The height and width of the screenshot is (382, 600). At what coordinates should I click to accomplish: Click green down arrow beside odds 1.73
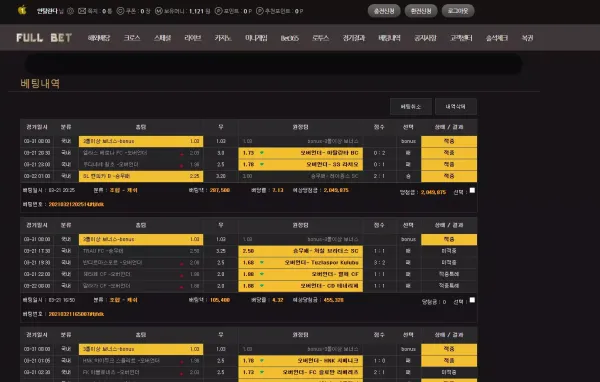(x=262, y=153)
